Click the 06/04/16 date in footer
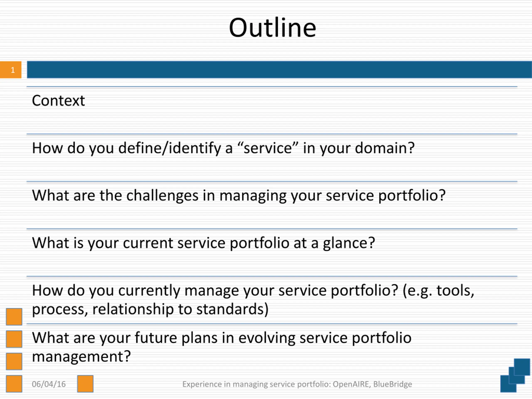This screenshot has width=532, height=399. [49, 384]
